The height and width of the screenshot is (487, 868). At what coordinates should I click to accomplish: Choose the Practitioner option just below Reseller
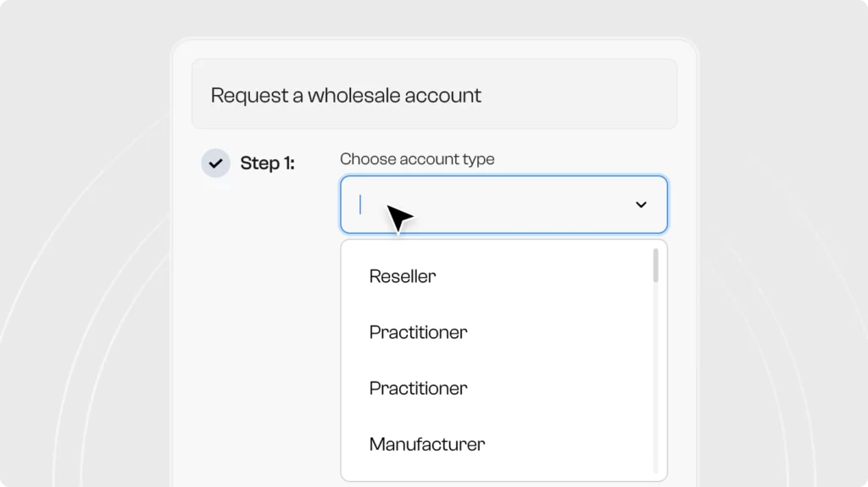click(x=497, y=332)
